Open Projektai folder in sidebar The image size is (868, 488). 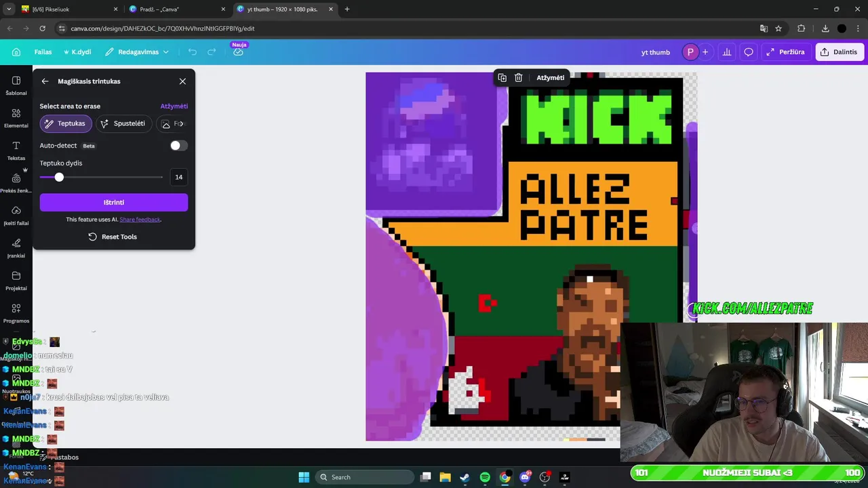[x=16, y=281]
